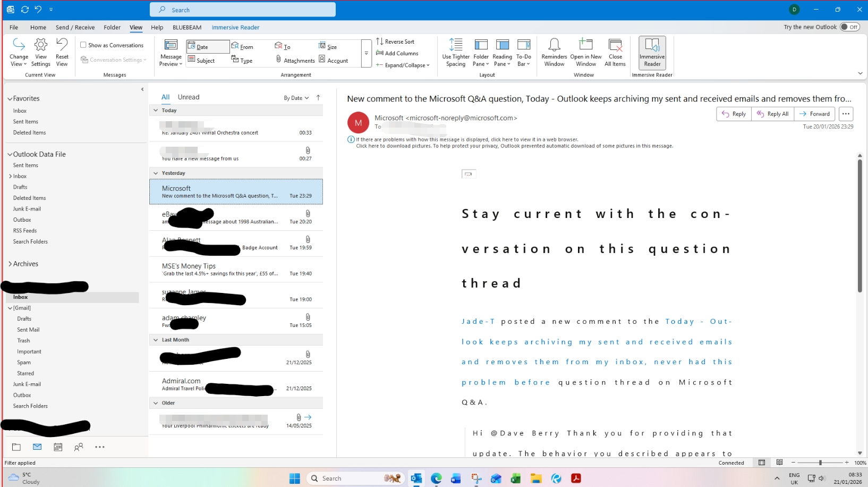Image resolution: width=868 pixels, height=487 pixels.
Task: Arrange messages by Attachments
Action: point(295,60)
